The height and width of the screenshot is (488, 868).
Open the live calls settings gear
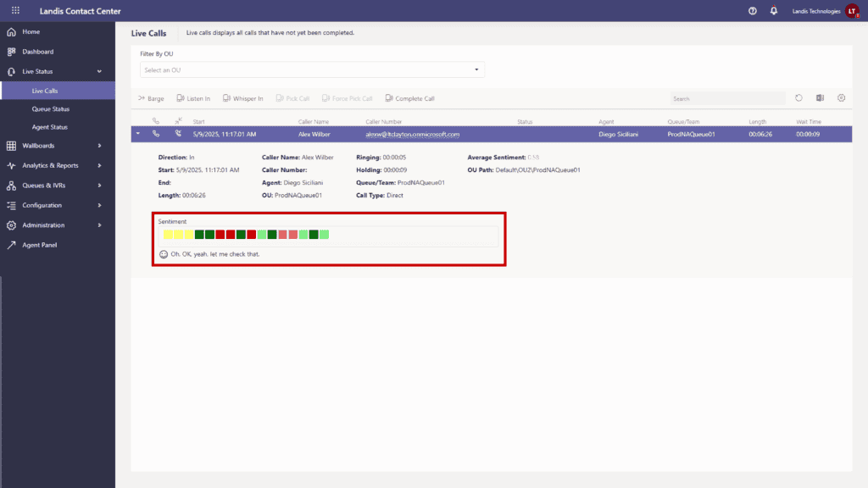pyautogui.click(x=842, y=98)
